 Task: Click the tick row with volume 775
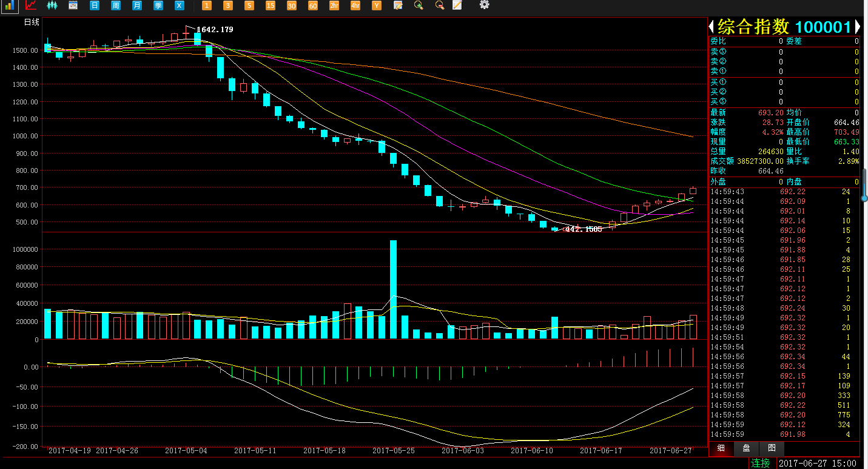click(784, 415)
